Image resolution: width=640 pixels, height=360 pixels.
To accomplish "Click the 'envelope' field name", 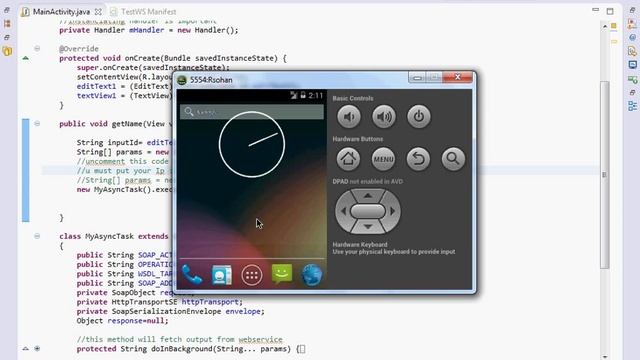I will coord(243,311).
